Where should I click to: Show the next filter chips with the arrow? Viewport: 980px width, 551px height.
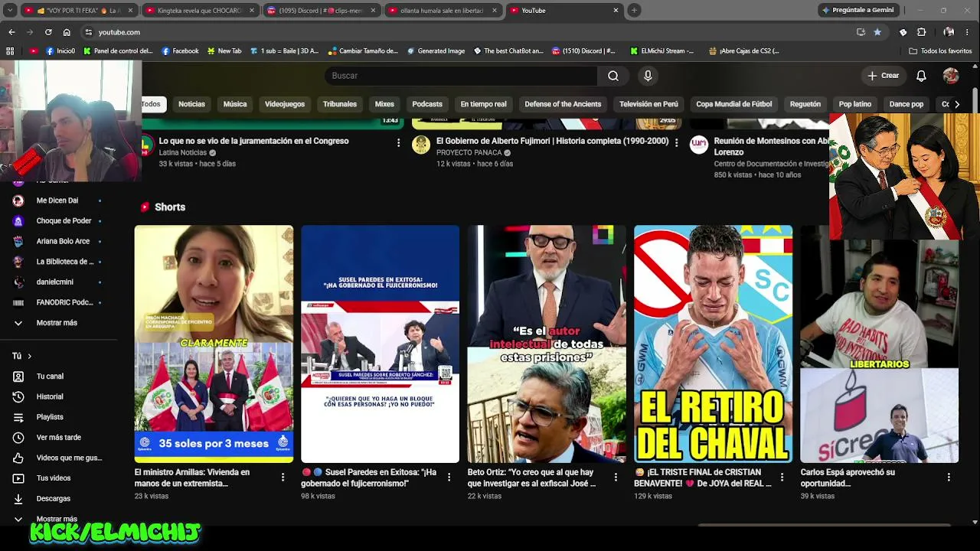(x=956, y=104)
